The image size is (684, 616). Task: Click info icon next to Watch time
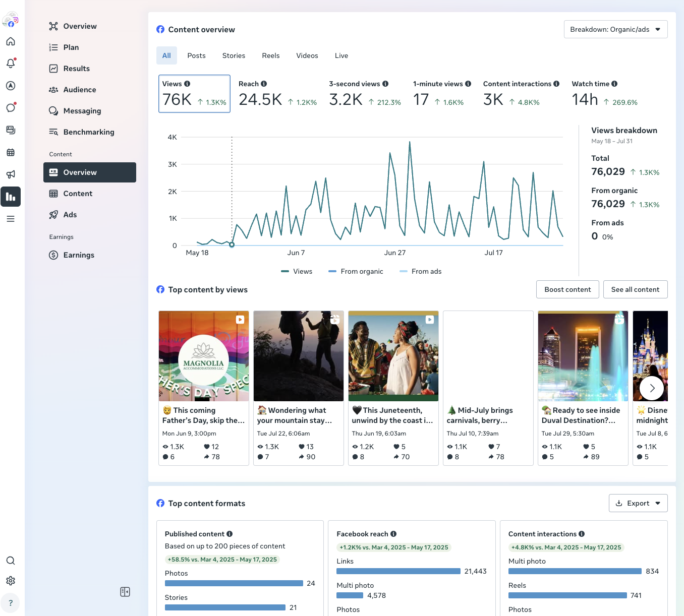pos(614,84)
